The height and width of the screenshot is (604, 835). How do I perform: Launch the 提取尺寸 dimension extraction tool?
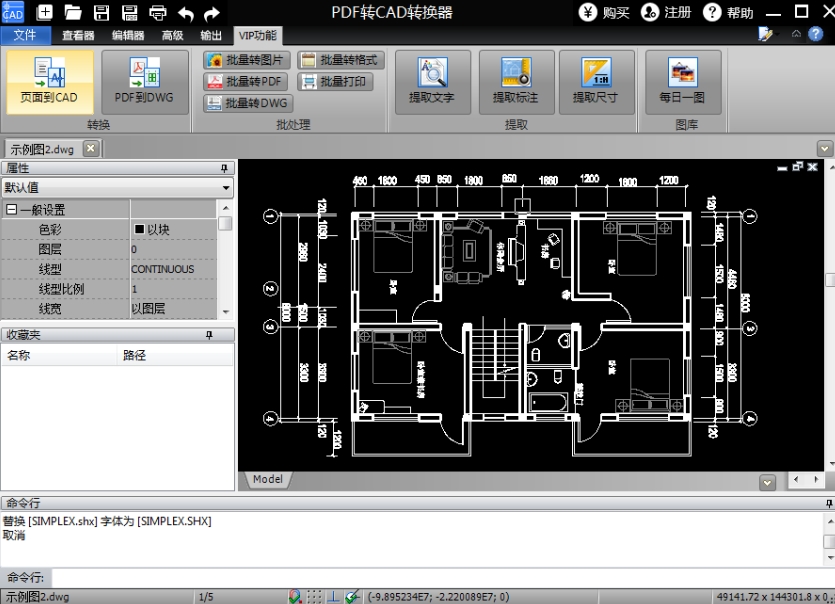(x=595, y=81)
